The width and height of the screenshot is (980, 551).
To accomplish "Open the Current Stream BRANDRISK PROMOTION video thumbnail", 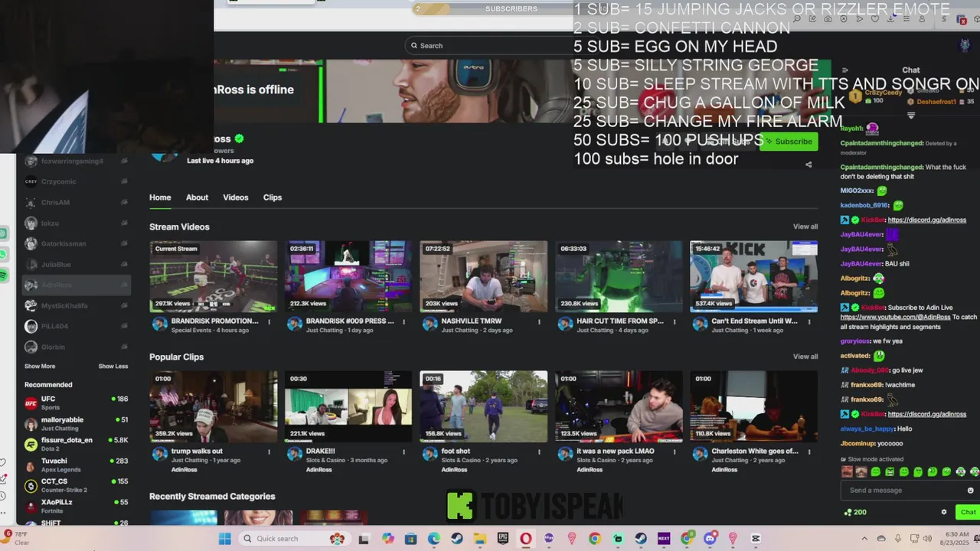I will click(214, 276).
